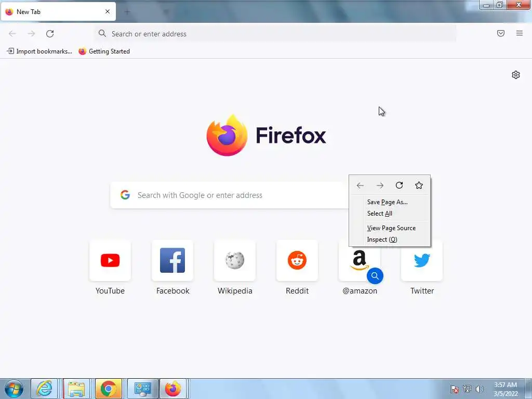Focus the Search or enter address URL bar
Viewport: 532px width, 399px height.
[x=275, y=34]
